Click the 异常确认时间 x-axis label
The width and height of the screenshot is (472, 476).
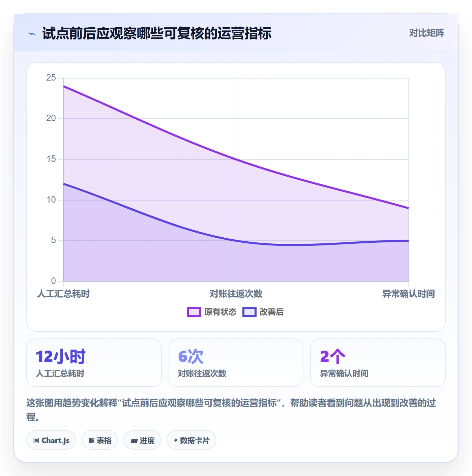click(x=409, y=294)
